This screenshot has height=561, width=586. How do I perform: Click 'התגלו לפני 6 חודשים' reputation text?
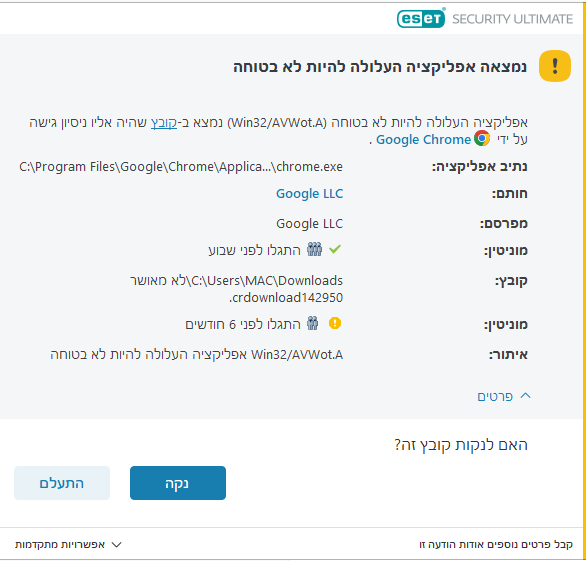tap(243, 324)
